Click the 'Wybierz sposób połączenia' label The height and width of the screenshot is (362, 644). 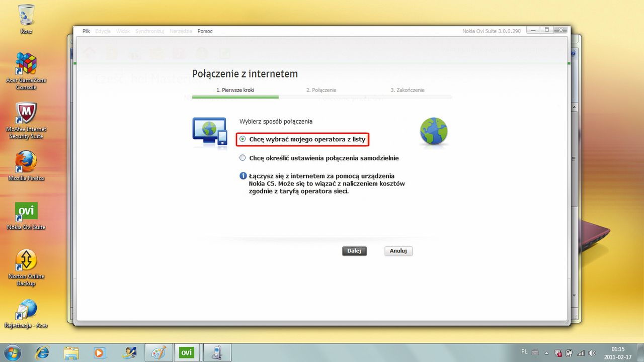tap(276, 122)
